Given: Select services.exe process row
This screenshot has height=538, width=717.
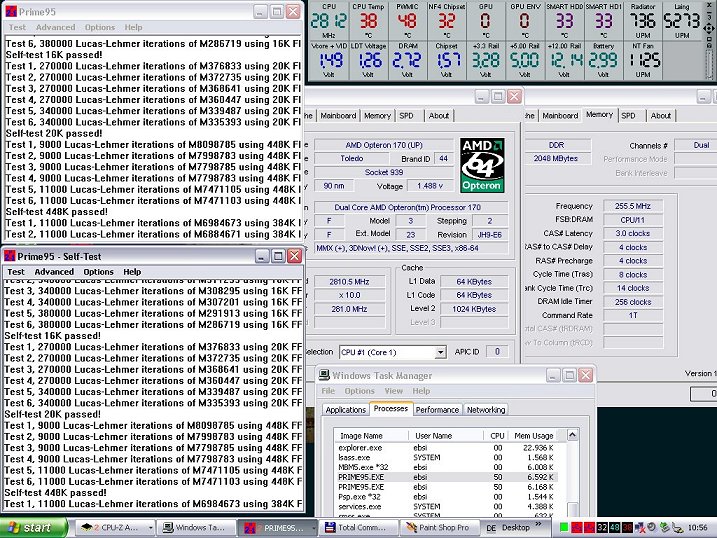Looking at the screenshot, I should coord(446,506).
